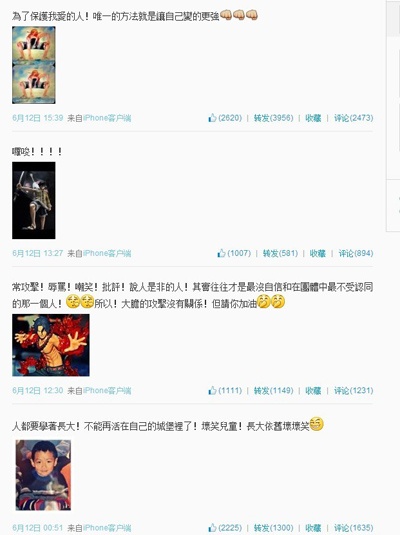Viewport: 400px width, 535px height.
Task: Like the post with 1007 thumbs-up
Action: tap(234, 253)
